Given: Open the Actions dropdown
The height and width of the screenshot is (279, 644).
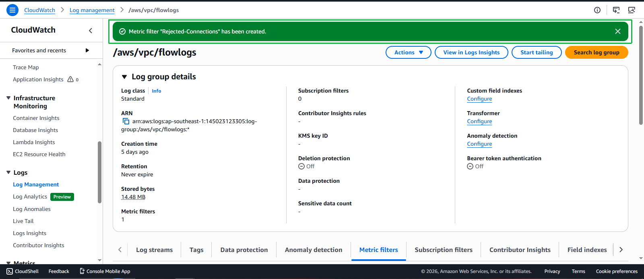Looking at the screenshot, I should point(409,52).
